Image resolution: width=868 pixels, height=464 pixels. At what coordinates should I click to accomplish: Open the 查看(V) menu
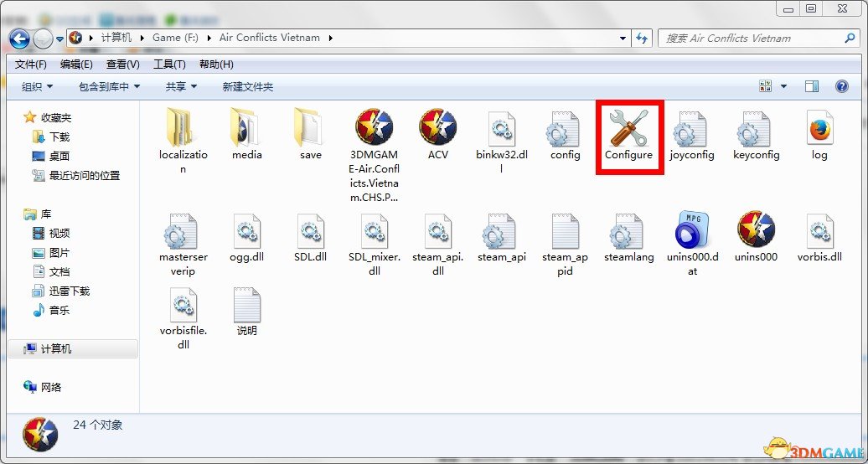point(123,64)
